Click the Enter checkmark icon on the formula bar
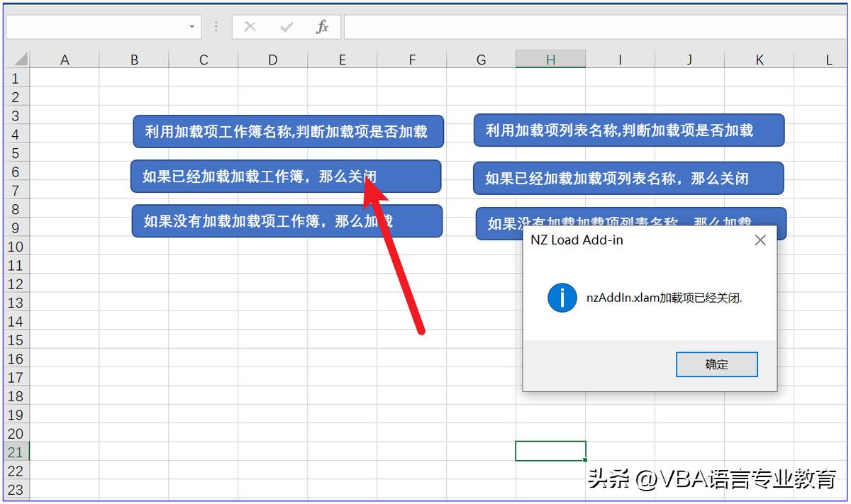 coord(286,27)
